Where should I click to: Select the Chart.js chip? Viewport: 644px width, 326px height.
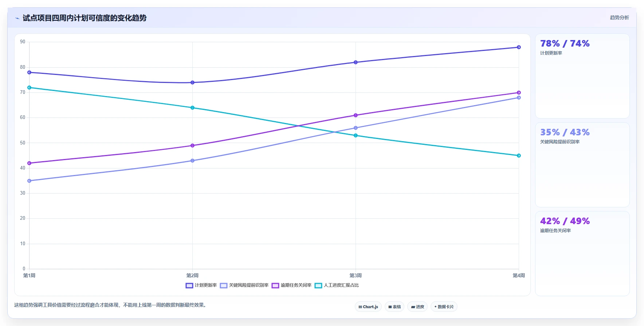368,307
